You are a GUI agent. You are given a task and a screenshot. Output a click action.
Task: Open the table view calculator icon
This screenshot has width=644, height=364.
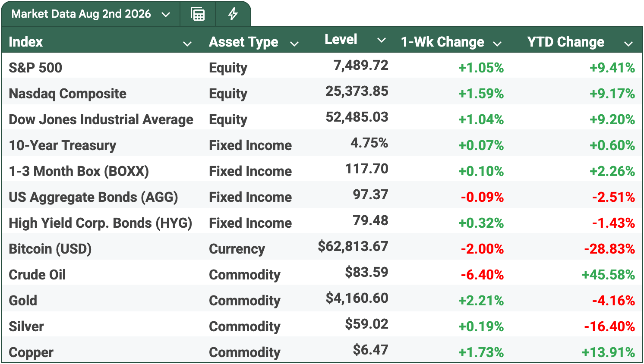pyautogui.click(x=198, y=14)
